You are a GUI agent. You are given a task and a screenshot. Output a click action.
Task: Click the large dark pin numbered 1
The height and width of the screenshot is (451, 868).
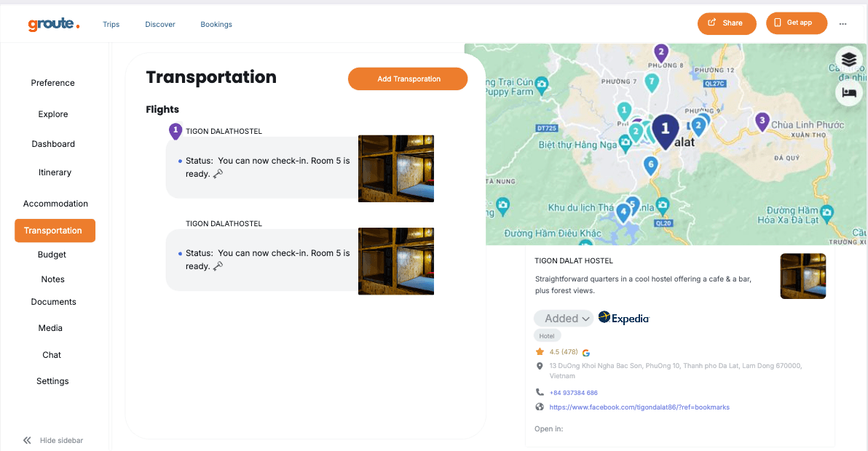coord(665,129)
